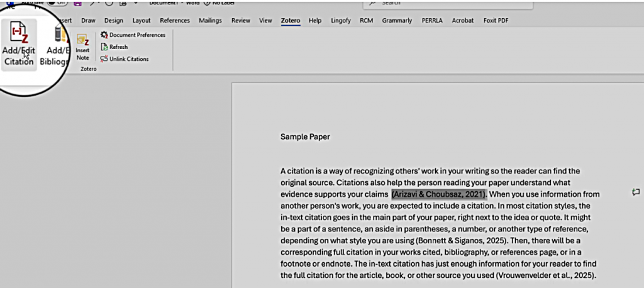Open Zotero Document Preferences
Screen dimensions: 644x288
(133, 35)
